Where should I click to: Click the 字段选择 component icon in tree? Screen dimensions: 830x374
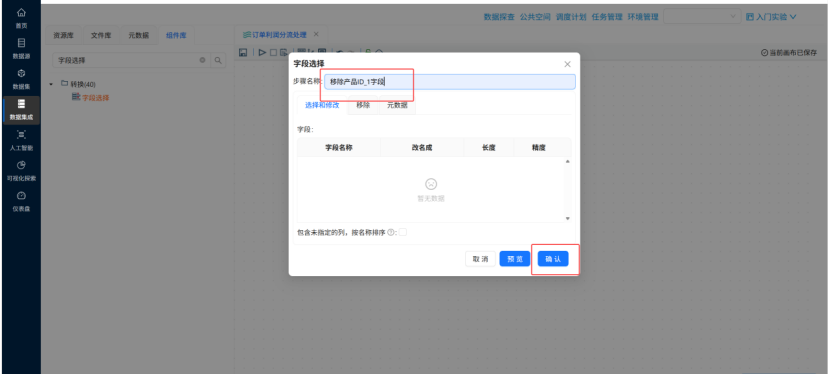(76, 97)
